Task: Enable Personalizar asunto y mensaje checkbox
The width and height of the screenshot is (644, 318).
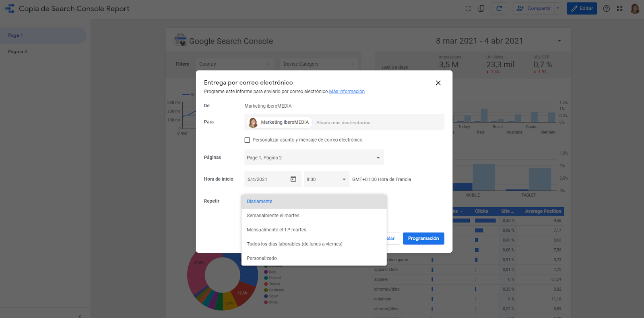Action: (x=247, y=140)
